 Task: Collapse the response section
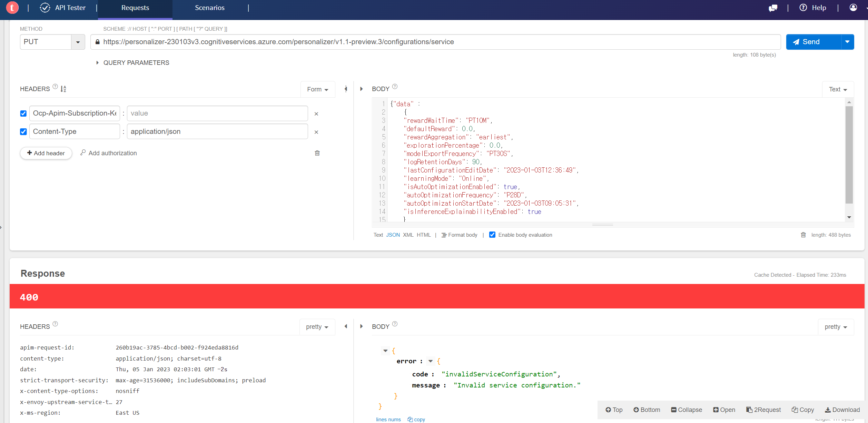click(x=687, y=410)
